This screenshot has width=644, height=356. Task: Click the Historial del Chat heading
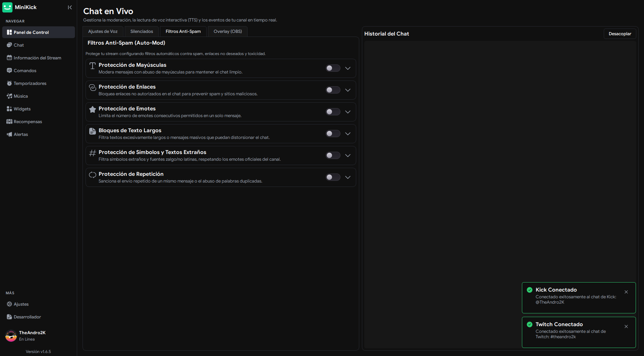[386, 34]
